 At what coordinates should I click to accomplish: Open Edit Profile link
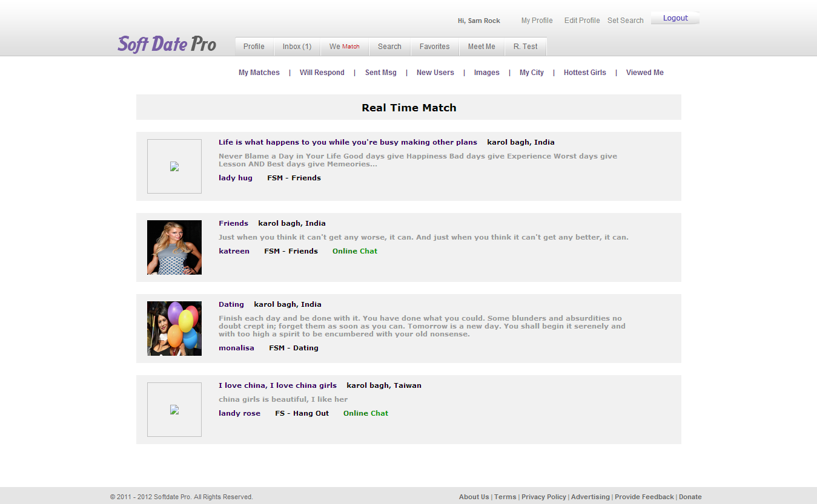582,21
